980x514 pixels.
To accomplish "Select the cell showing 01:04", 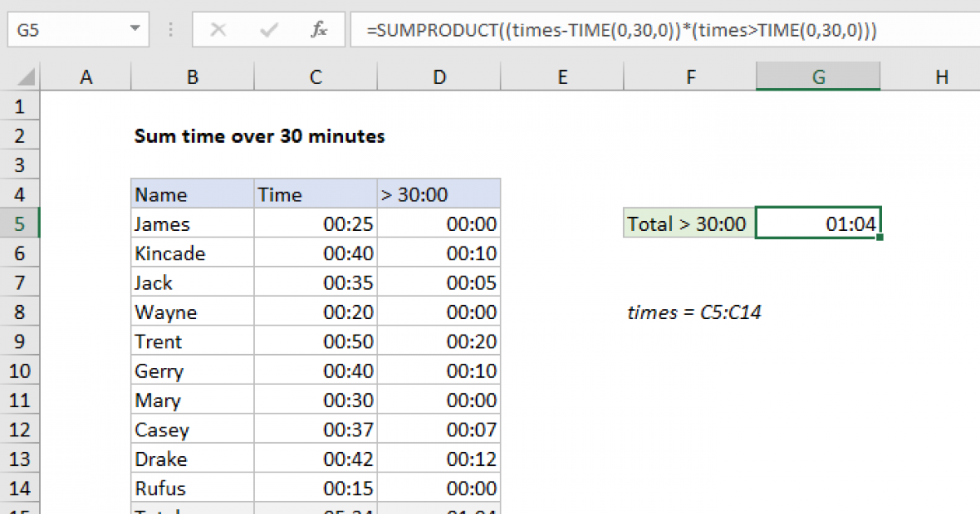I will tap(817, 223).
